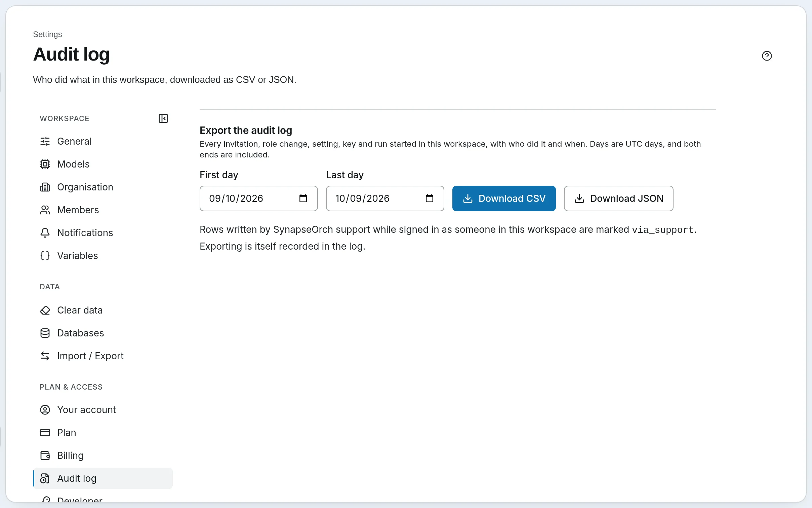
Task: Click the Notifications bell icon
Action: coord(45,233)
